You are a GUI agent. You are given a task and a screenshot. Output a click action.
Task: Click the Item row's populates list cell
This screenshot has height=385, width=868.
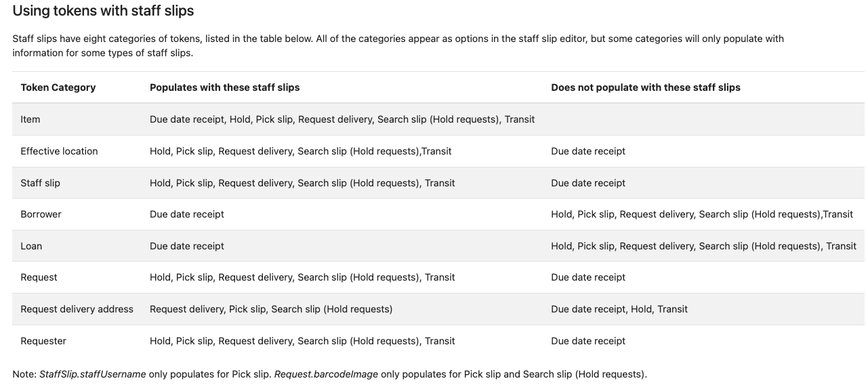pyautogui.click(x=342, y=119)
